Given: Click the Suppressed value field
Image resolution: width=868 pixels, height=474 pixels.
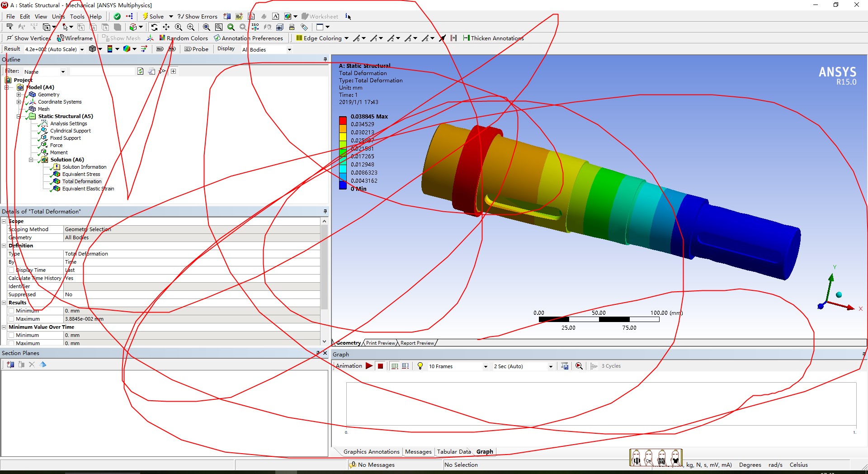Looking at the screenshot, I should tap(192, 294).
